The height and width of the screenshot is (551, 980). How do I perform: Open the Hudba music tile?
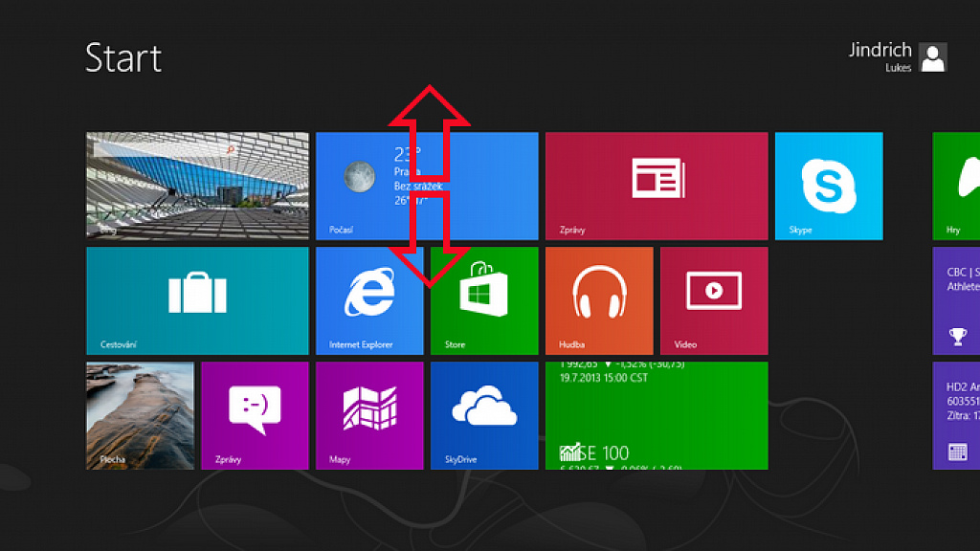point(599,300)
